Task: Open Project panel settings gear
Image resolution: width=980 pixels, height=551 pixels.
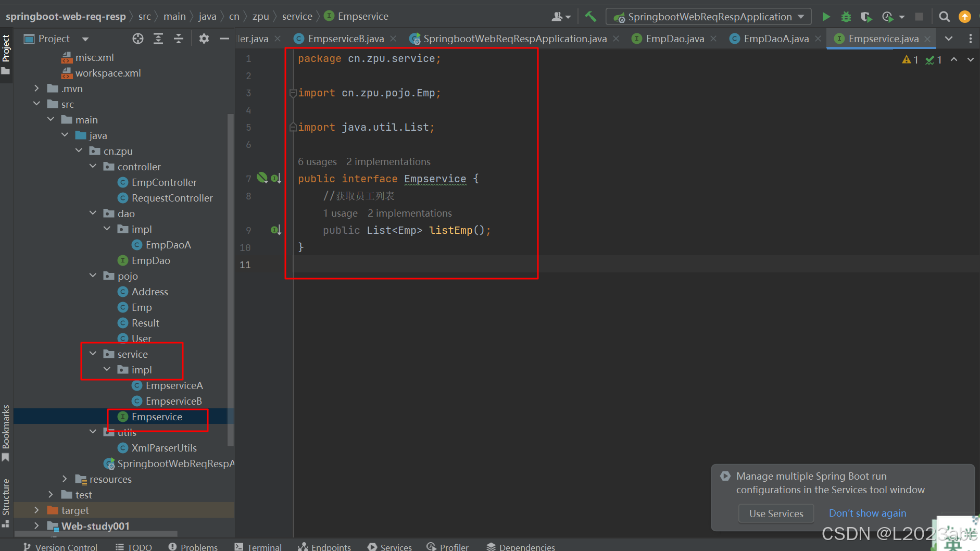Action: point(204,39)
